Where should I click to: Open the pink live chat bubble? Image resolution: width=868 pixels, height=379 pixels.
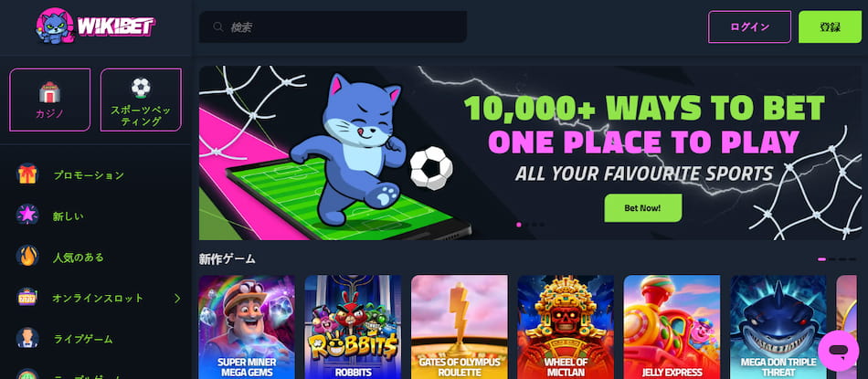coord(839,351)
